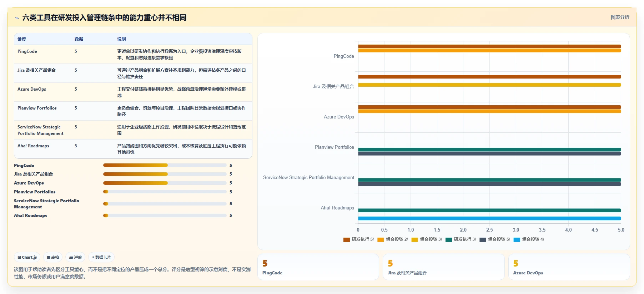Viewport: 644px width, 294px height.
Task: Click the yellow Jira bar in the chart
Action: (489, 85)
